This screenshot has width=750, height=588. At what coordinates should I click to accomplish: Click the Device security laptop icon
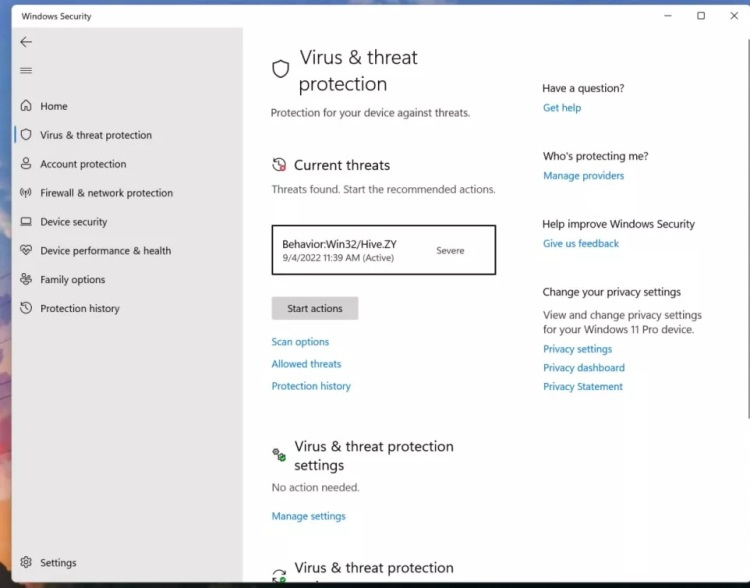[26, 222]
